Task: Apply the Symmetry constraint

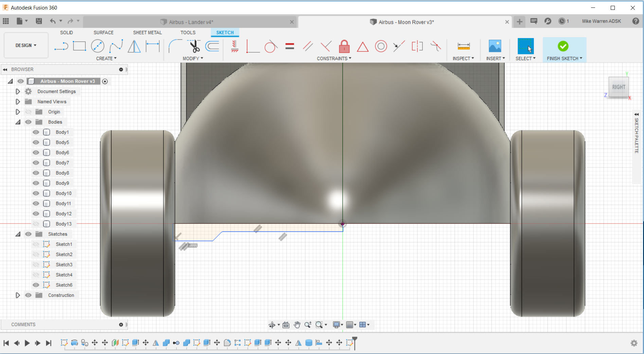Action: 417,46
